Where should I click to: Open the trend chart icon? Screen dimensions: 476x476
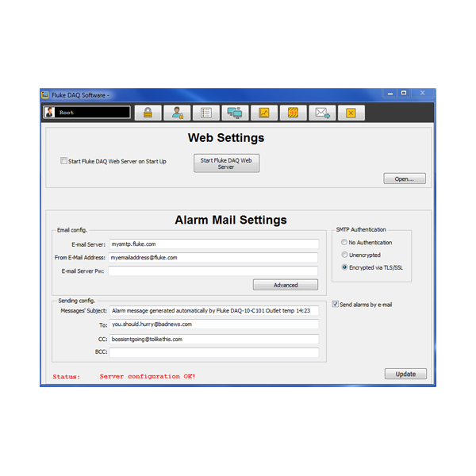pos(264,113)
